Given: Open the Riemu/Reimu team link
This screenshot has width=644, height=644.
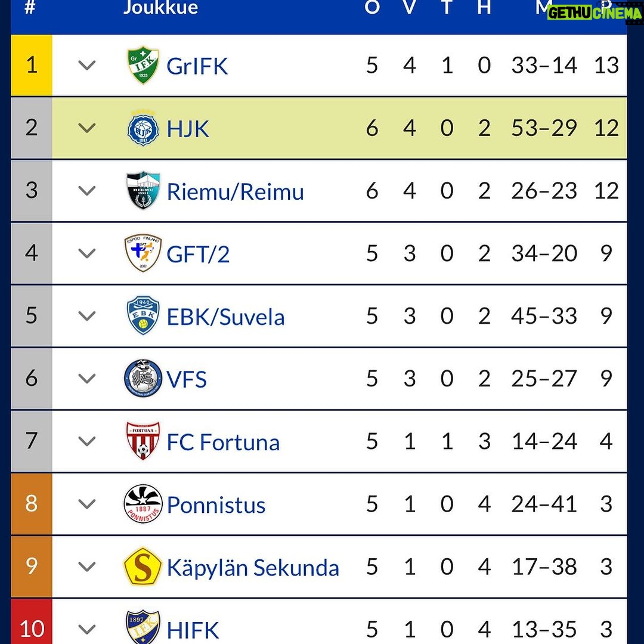Looking at the screenshot, I should [x=235, y=191].
